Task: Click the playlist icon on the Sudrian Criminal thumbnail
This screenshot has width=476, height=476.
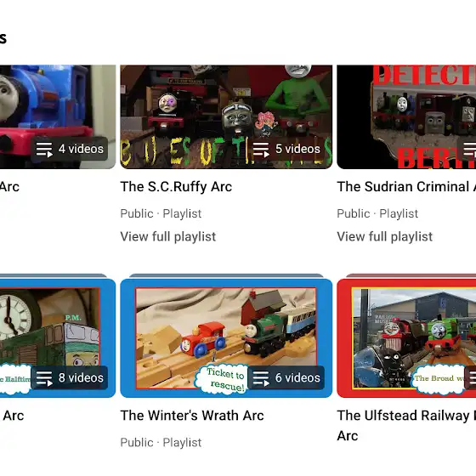Action: coord(470,150)
